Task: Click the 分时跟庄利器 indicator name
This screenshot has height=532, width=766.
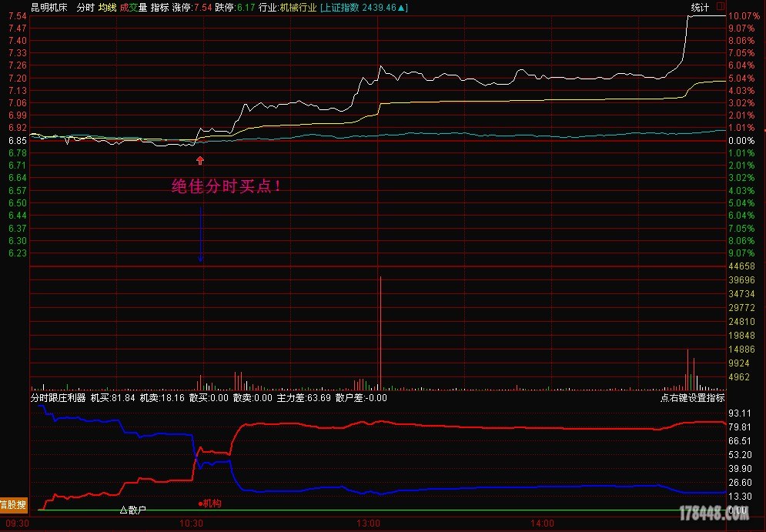Action: point(59,398)
